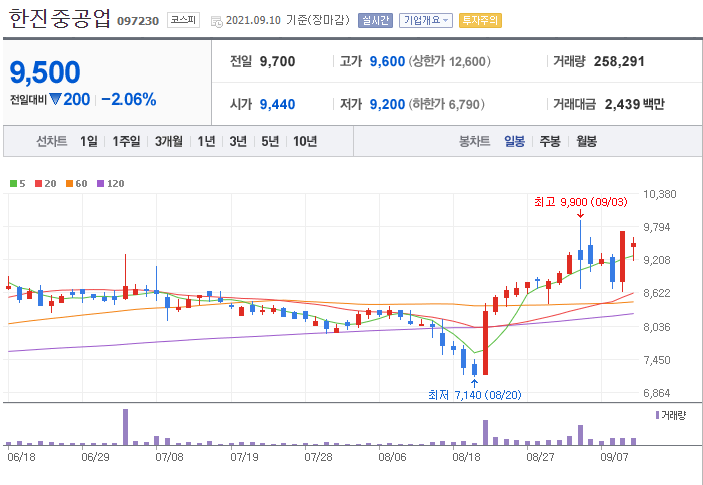Click the 하한가 6,790 text
Screen dimensions: 703x485
pos(447,104)
